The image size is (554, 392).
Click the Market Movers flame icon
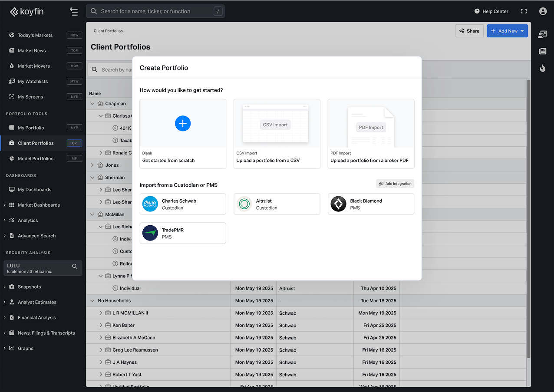tap(12, 66)
